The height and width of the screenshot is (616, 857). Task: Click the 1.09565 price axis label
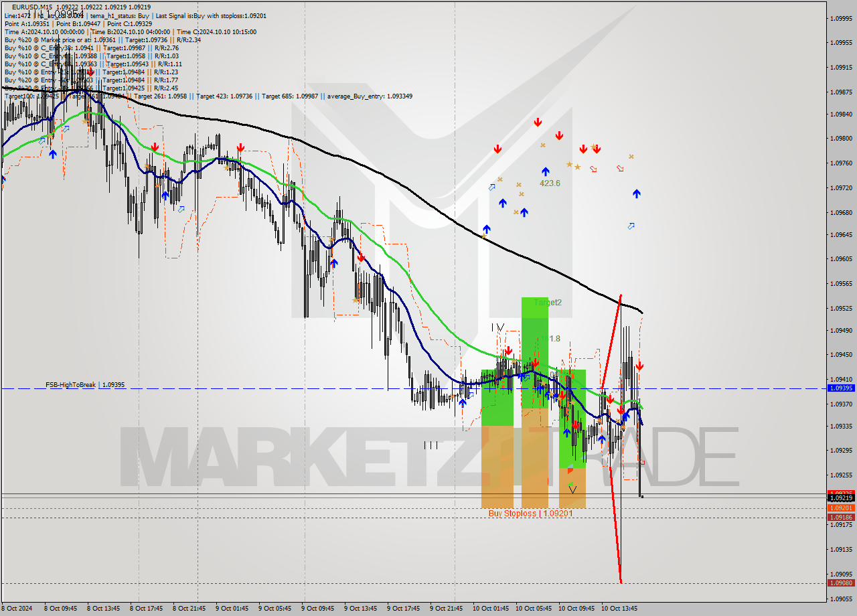pos(841,284)
